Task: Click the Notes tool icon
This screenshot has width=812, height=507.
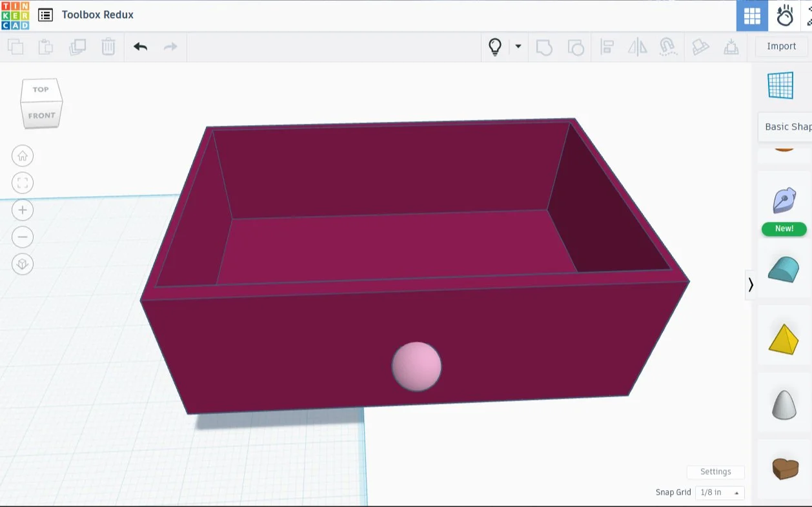Action: [700, 47]
